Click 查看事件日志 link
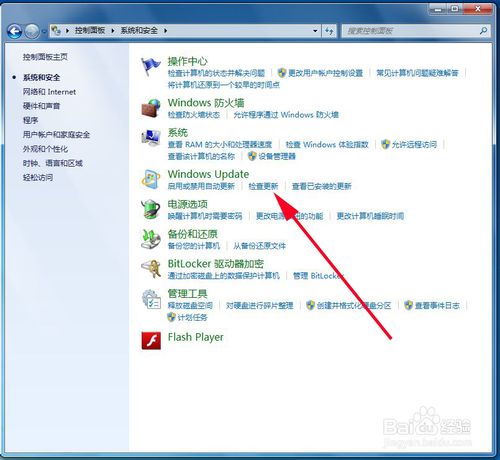 (437, 305)
